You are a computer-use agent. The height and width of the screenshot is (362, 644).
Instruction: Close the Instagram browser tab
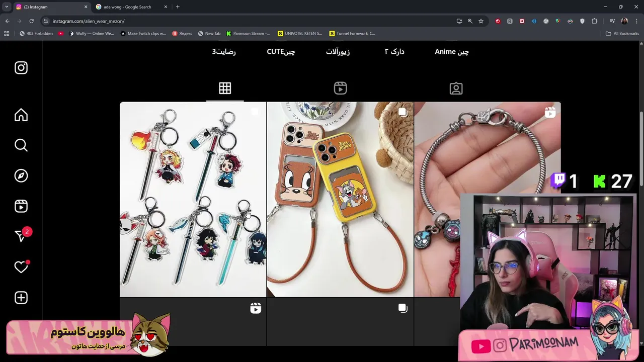point(86,7)
